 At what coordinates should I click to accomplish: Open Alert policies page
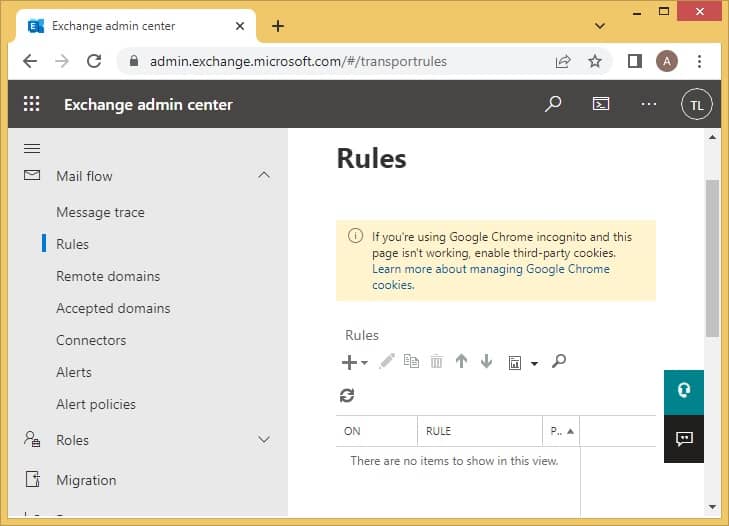click(x=96, y=404)
